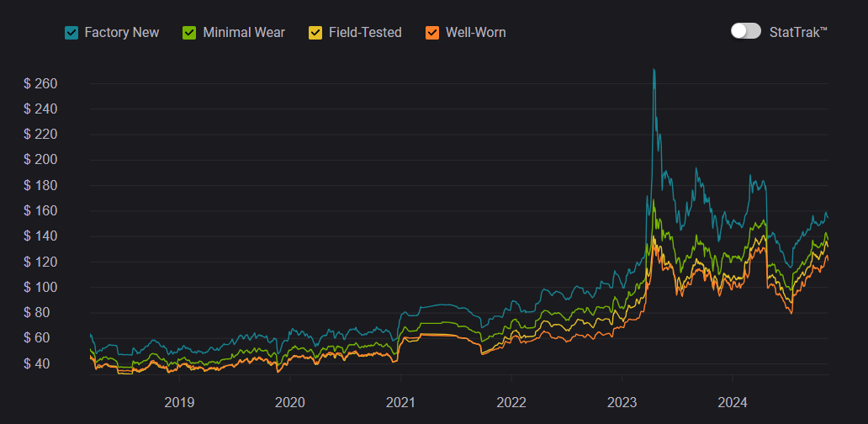Image resolution: width=868 pixels, height=424 pixels.
Task: Click the 2020 year axis label
Action: 289,401
